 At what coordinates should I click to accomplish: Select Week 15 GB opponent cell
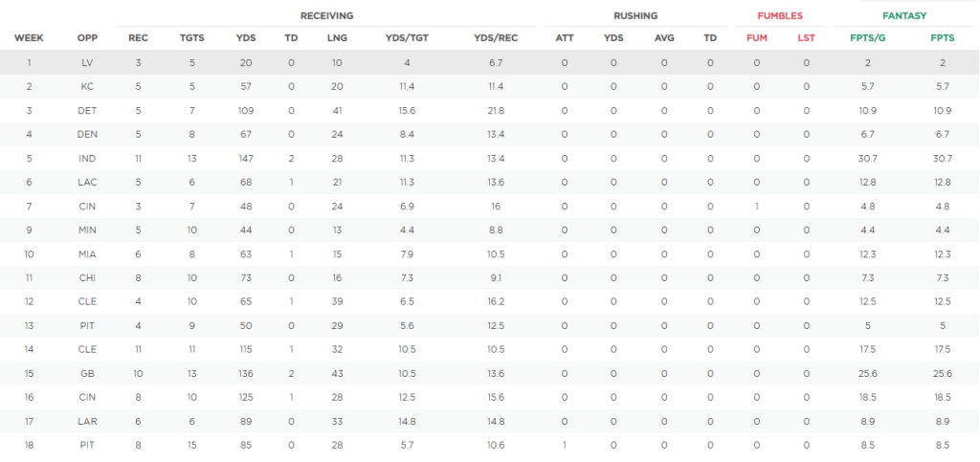click(x=87, y=373)
